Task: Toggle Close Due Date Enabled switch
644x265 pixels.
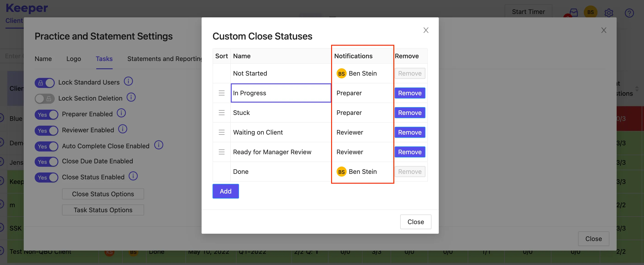Action: coord(47,162)
